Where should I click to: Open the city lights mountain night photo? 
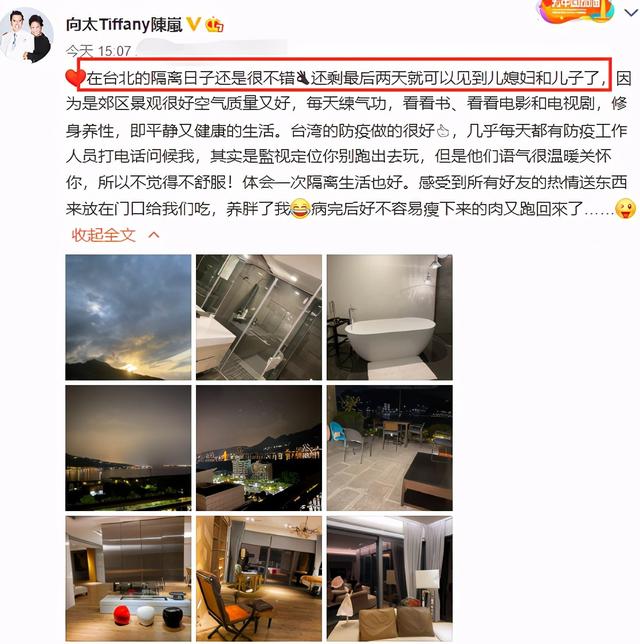coord(259,448)
